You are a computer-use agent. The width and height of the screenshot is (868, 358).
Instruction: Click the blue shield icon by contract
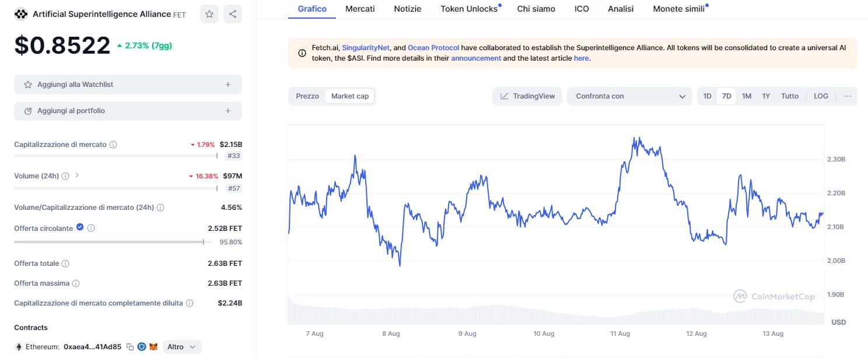[142, 347]
